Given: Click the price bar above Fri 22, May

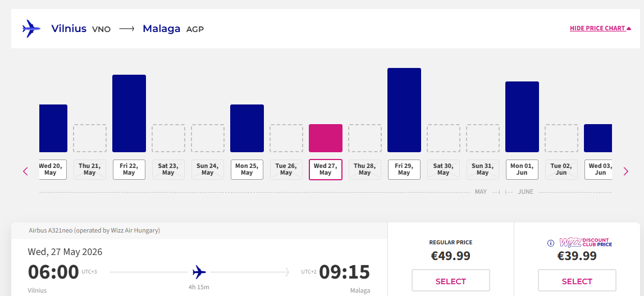Looking at the screenshot, I should tap(129, 113).
